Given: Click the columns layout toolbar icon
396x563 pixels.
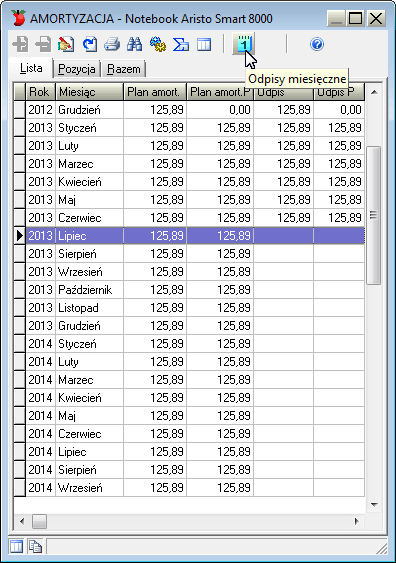Looking at the screenshot, I should [x=204, y=45].
